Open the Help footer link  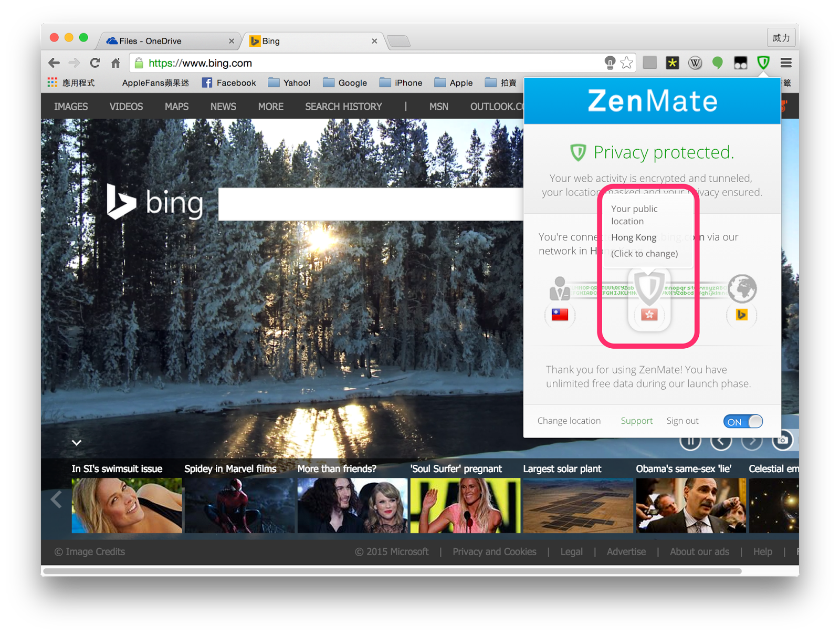762,551
